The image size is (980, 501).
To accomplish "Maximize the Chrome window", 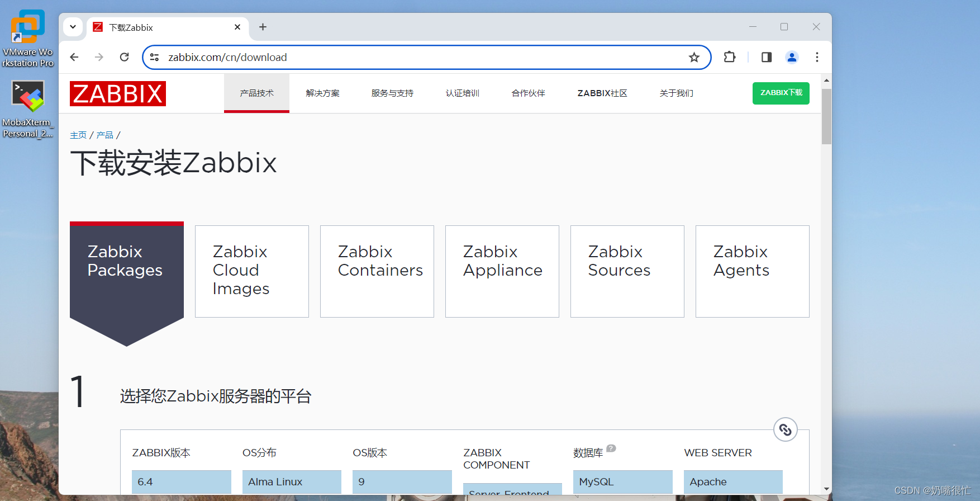I will tap(784, 27).
